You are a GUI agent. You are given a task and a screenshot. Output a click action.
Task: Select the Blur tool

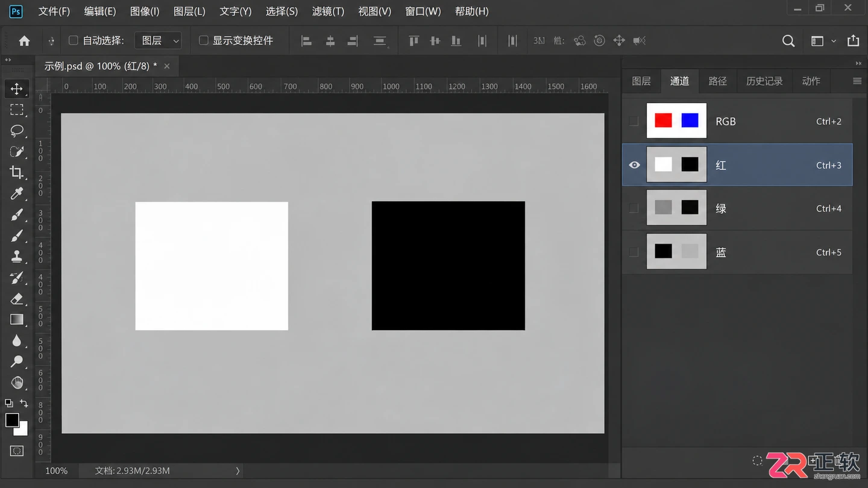pos(16,340)
